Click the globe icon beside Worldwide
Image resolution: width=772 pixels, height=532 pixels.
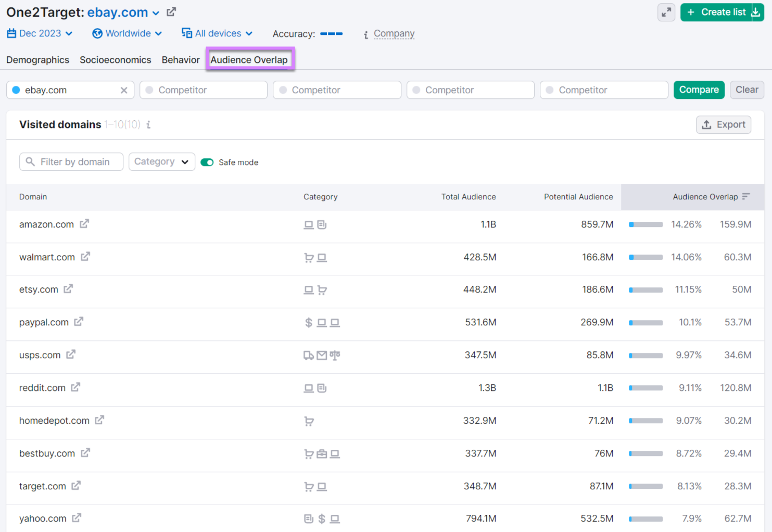click(x=97, y=33)
